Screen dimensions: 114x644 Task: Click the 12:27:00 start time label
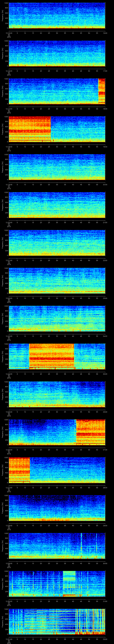9,487
